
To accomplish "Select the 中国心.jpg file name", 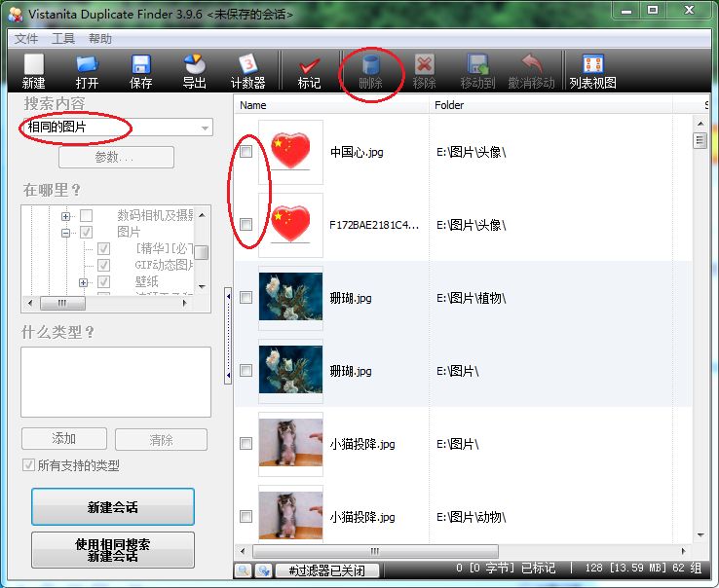I will pos(357,152).
